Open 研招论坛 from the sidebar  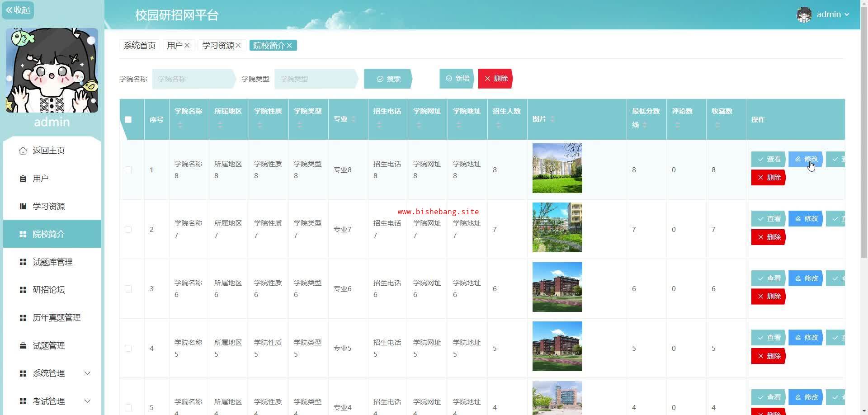pyautogui.click(x=49, y=290)
